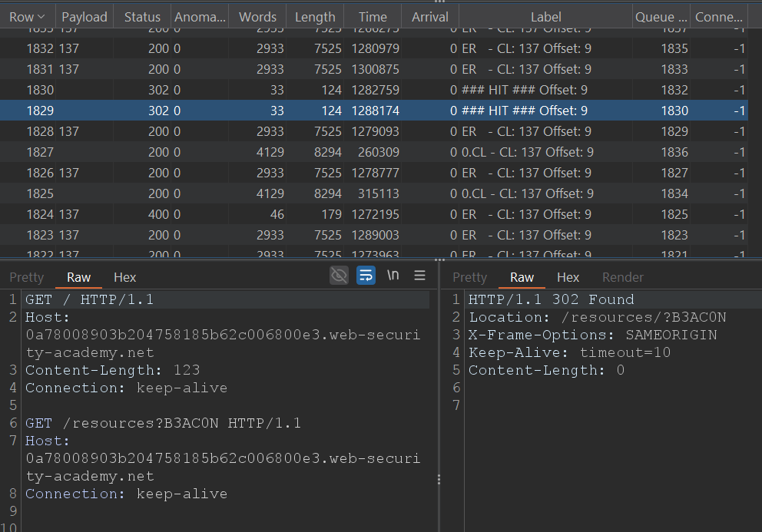Toggle line wrap icon in request editor

tap(366, 276)
